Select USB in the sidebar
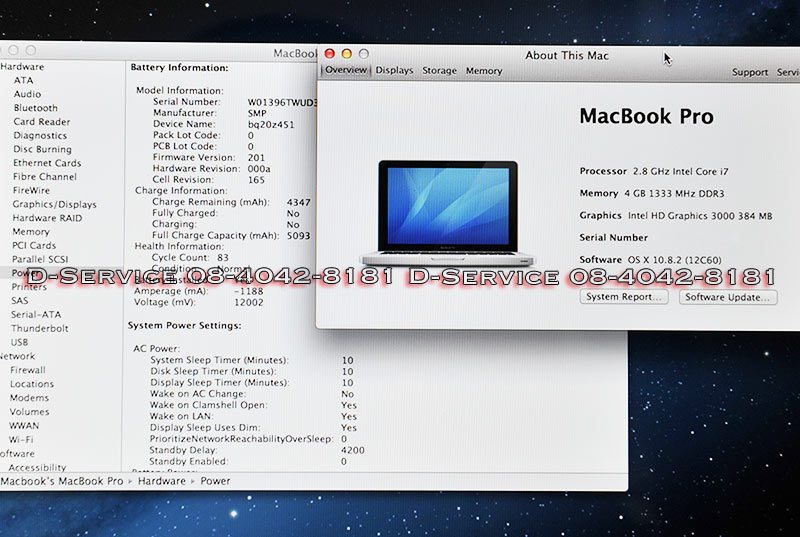 click(19, 342)
